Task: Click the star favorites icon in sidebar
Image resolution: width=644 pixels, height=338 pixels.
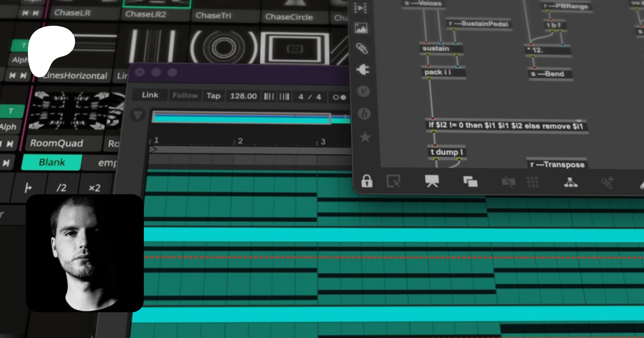Action: click(x=365, y=137)
